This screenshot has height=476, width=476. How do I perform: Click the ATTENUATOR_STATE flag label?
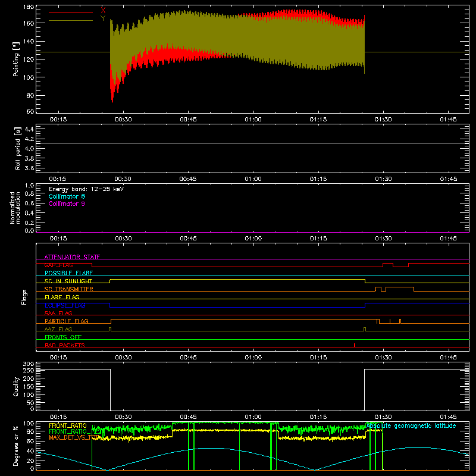coord(72,257)
